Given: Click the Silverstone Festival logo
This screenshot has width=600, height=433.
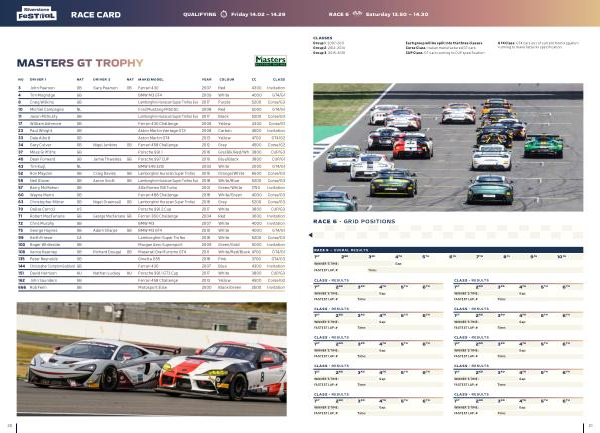Looking at the screenshot, I should [37, 14].
